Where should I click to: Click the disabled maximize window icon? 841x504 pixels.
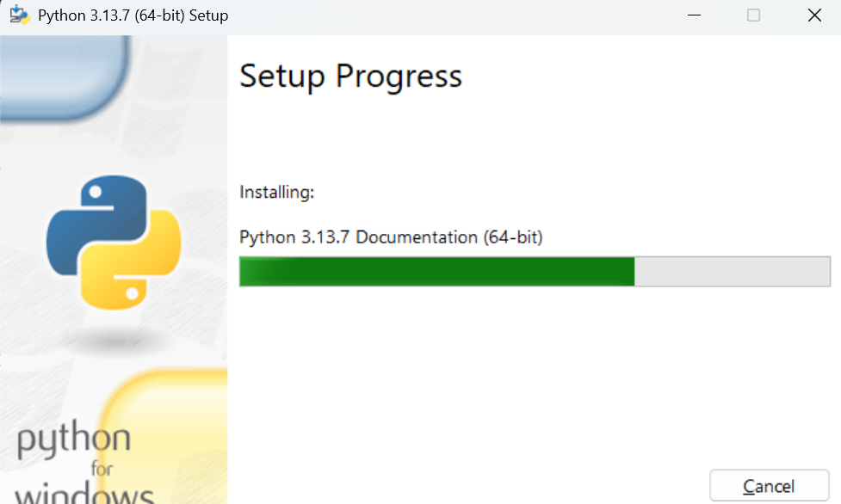[x=754, y=15]
